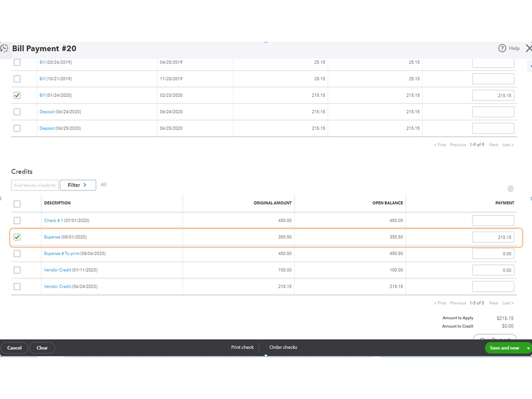
Task: Click payment field for Check # 1
Action: 493,221
